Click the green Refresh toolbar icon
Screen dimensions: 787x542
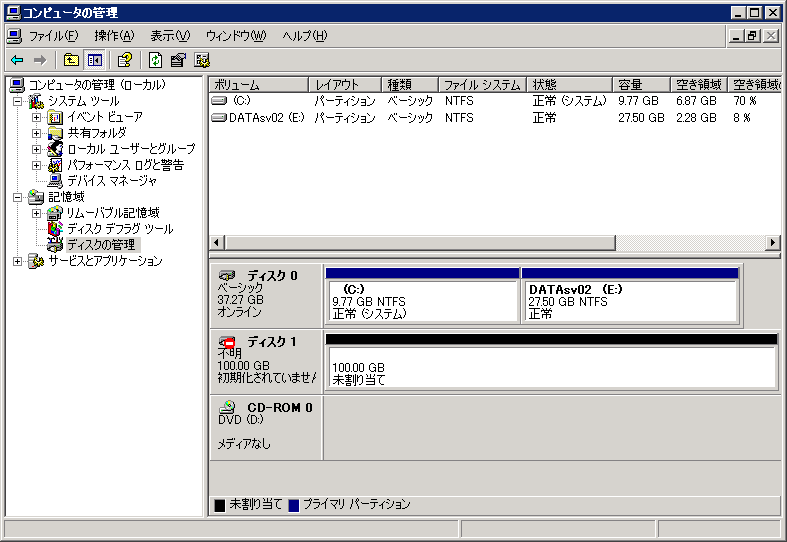[x=156, y=60]
